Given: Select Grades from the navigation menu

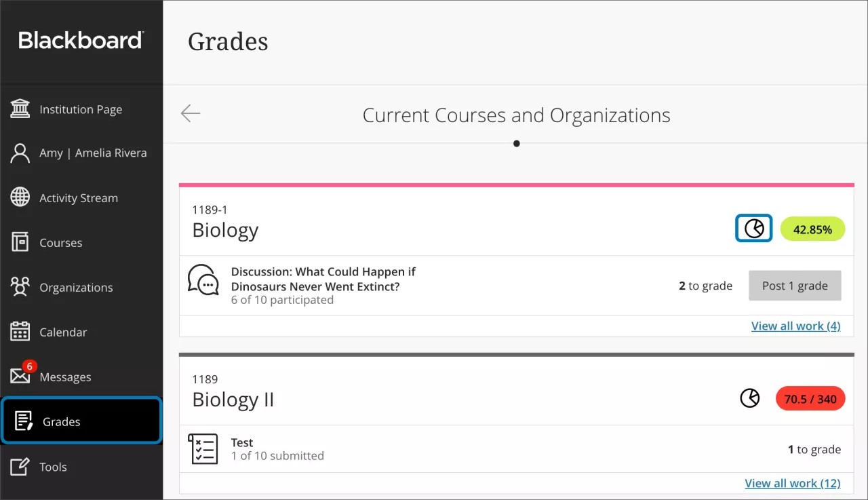Looking at the screenshot, I should [x=62, y=421].
